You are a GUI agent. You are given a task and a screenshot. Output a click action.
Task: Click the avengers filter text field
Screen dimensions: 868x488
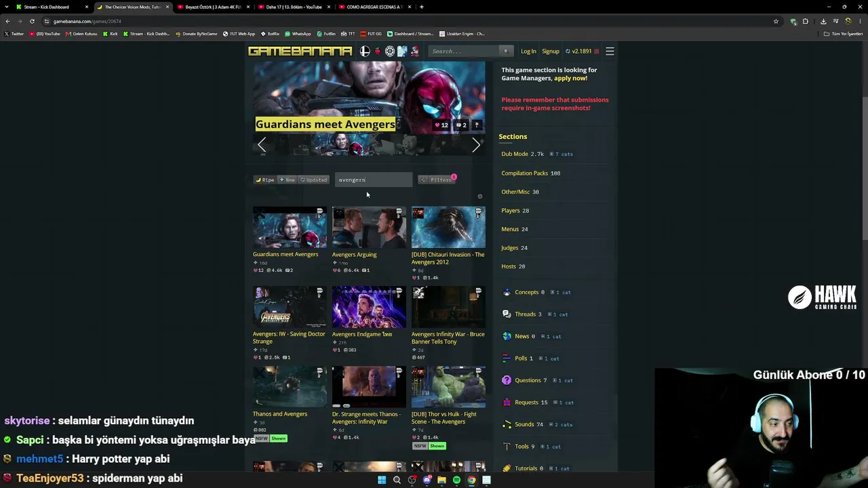[x=374, y=180]
